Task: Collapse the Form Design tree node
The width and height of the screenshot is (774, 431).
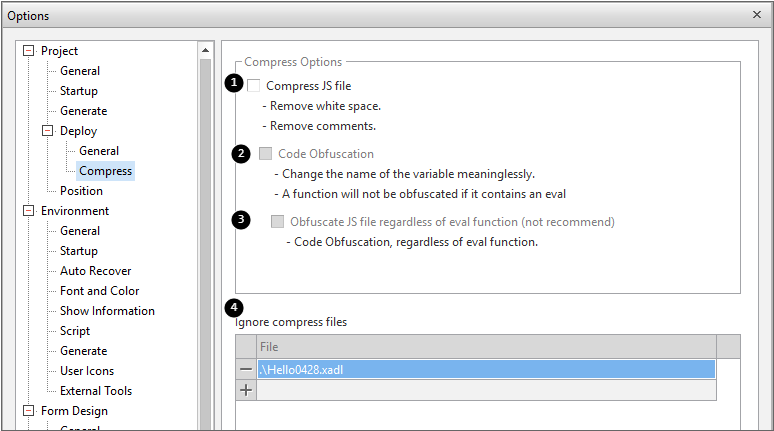Action: pyautogui.click(x=28, y=411)
